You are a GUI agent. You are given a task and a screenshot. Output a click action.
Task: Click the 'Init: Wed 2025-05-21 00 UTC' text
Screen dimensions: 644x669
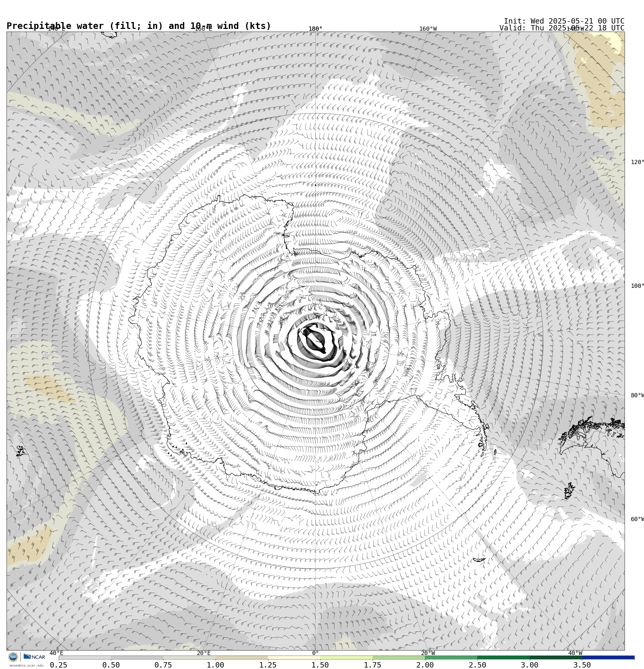tap(564, 21)
